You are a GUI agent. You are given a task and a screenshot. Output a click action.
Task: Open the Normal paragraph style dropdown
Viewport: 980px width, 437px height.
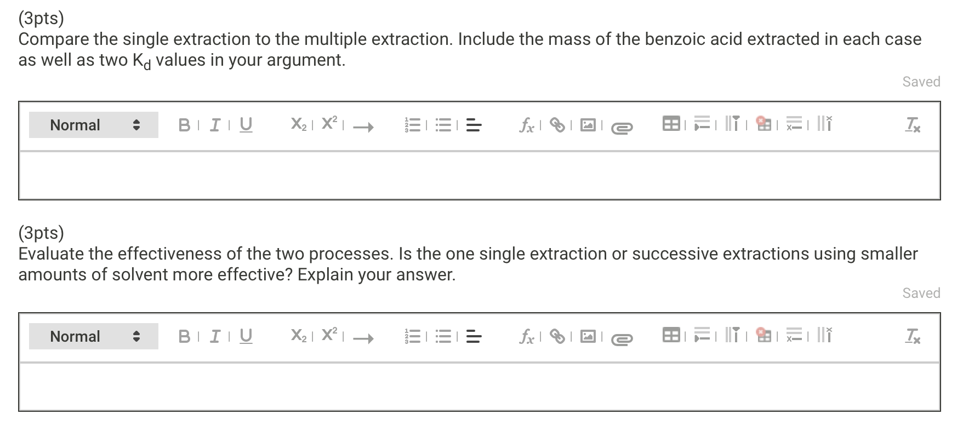(92, 125)
